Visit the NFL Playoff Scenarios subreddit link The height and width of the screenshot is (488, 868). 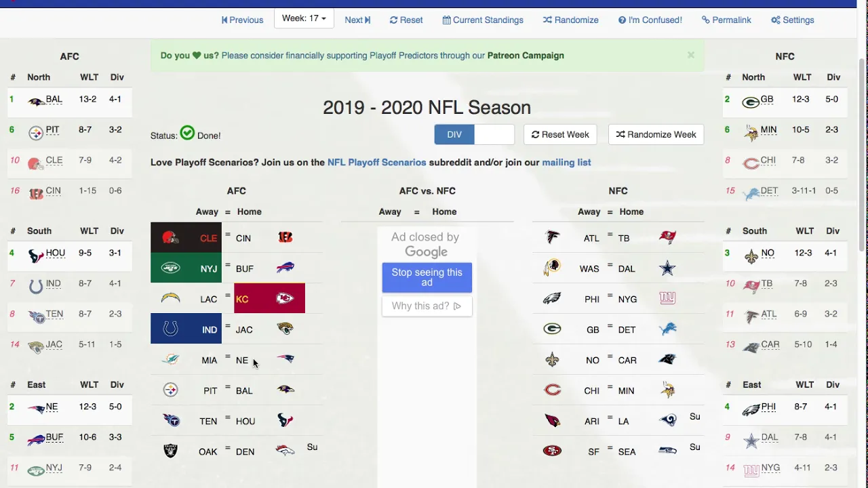[x=377, y=162]
